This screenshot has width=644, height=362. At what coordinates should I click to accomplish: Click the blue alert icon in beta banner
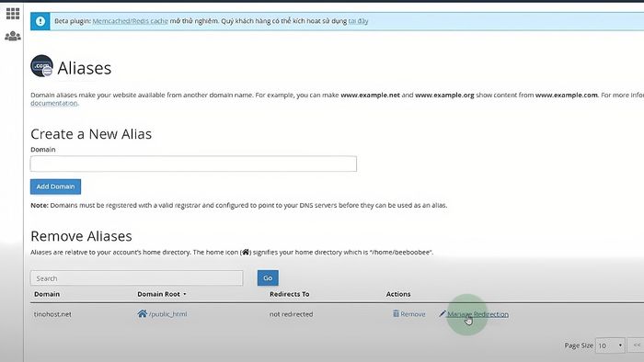pyautogui.click(x=40, y=21)
